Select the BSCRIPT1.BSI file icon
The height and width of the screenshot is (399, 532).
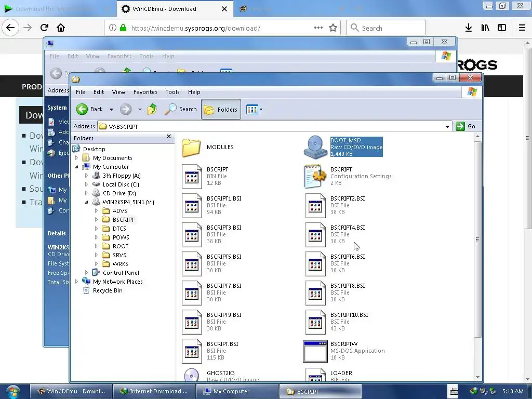pyautogui.click(x=192, y=206)
